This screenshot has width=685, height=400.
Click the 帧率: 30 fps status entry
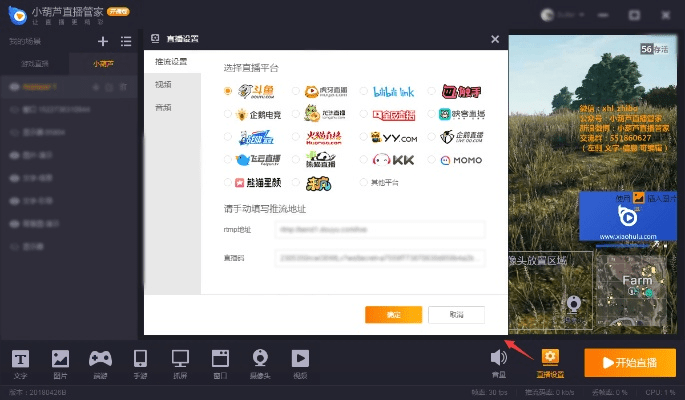(489, 392)
